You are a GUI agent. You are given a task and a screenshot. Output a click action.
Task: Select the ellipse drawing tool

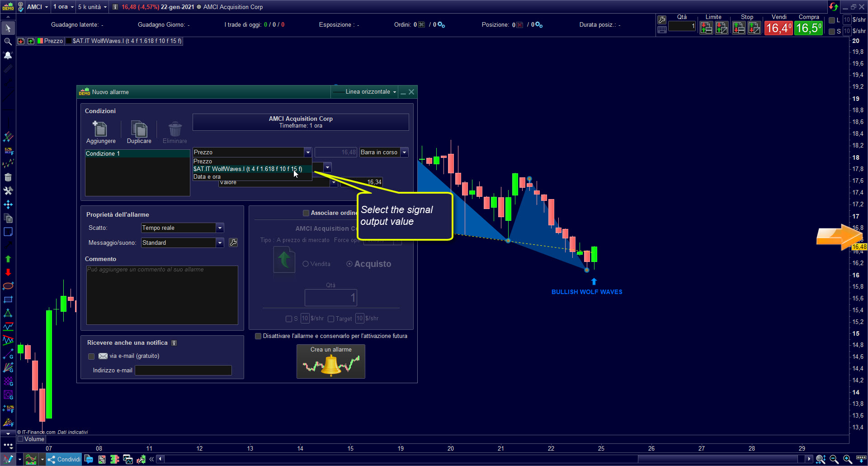point(8,286)
